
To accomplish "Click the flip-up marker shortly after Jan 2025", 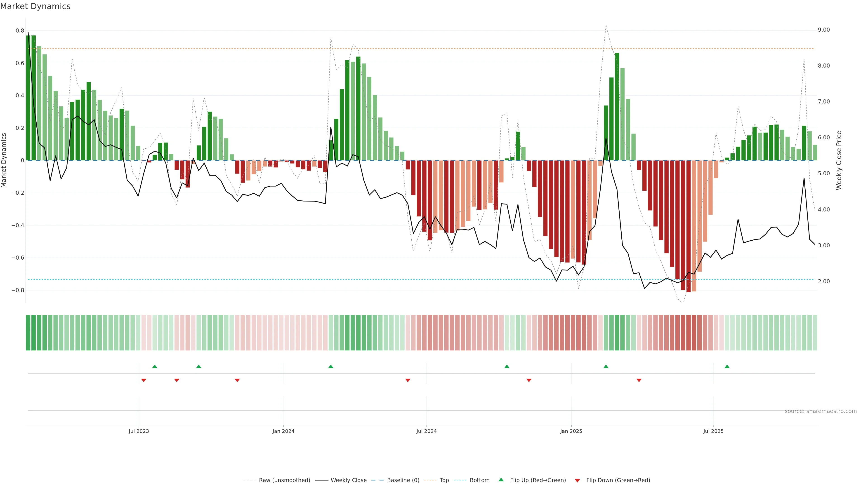I will tap(606, 366).
